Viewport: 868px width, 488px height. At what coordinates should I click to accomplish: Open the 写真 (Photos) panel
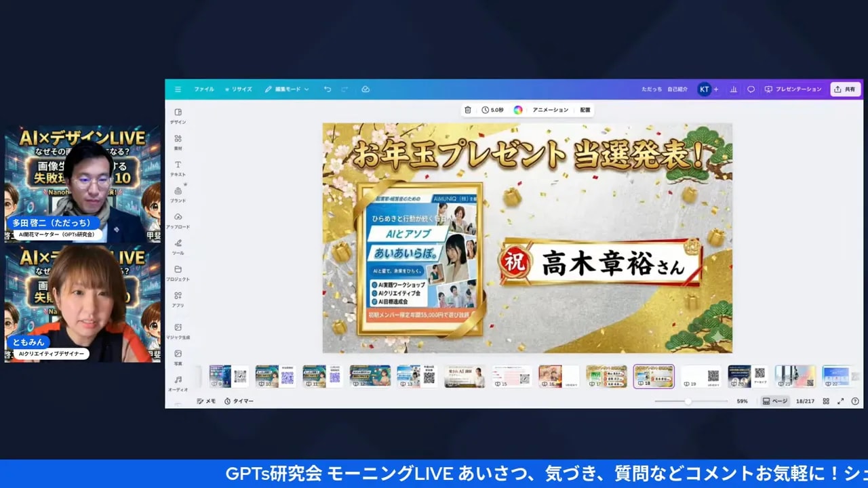pos(178,358)
